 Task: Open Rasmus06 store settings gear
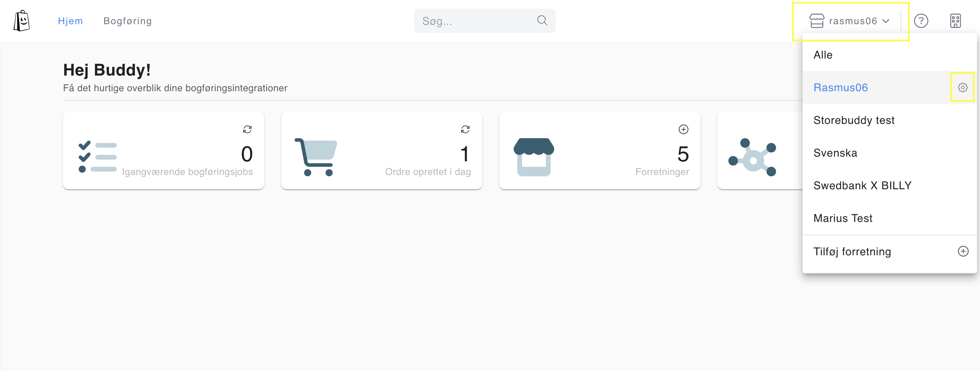click(x=963, y=87)
